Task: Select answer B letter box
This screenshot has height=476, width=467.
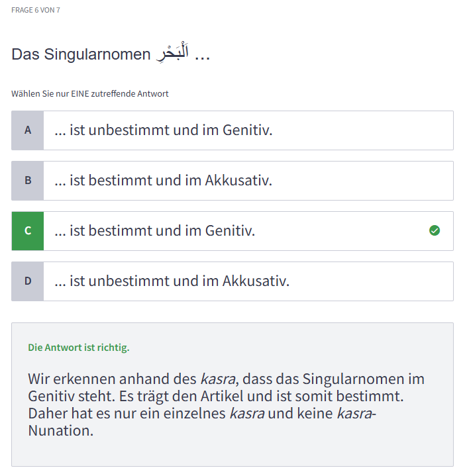Action: (28, 181)
